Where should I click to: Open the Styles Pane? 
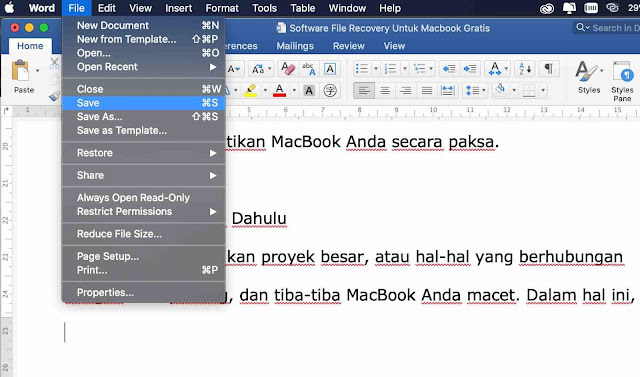coord(622,81)
